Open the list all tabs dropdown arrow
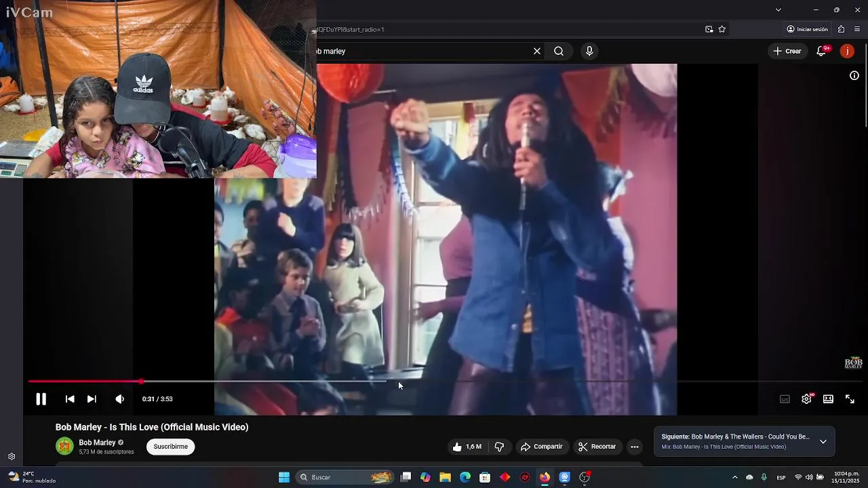This screenshot has height=488, width=868. (778, 9)
